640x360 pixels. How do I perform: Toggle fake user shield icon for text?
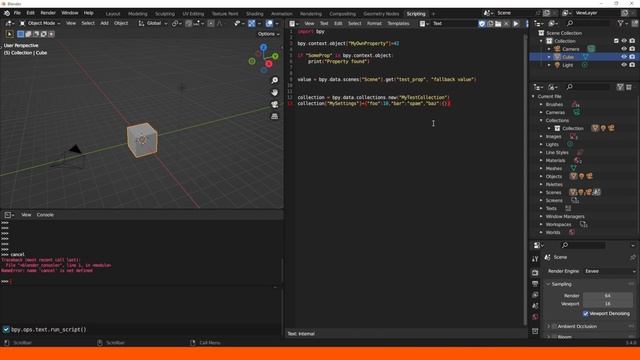[482, 24]
